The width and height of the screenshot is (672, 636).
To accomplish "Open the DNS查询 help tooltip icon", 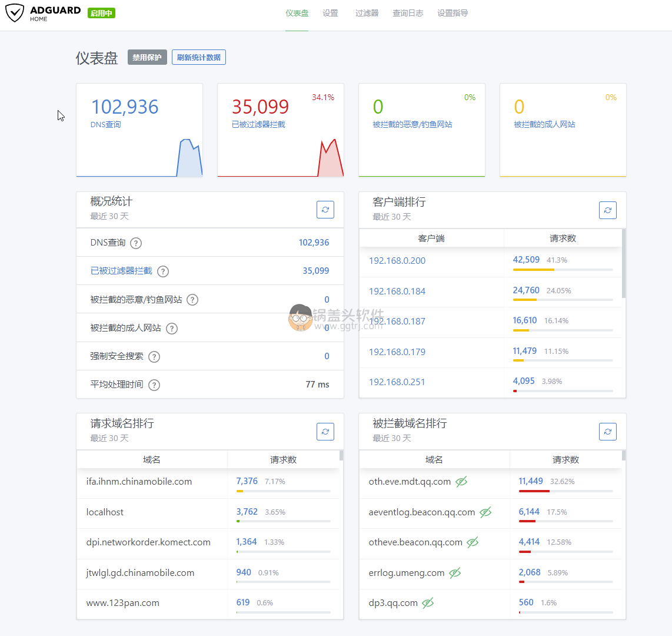I will pyautogui.click(x=135, y=242).
